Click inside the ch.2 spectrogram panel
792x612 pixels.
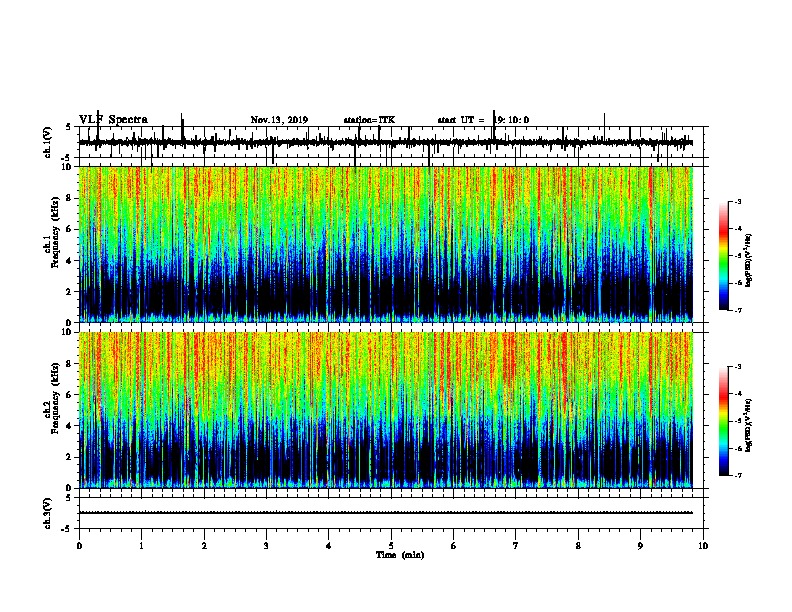click(x=386, y=410)
